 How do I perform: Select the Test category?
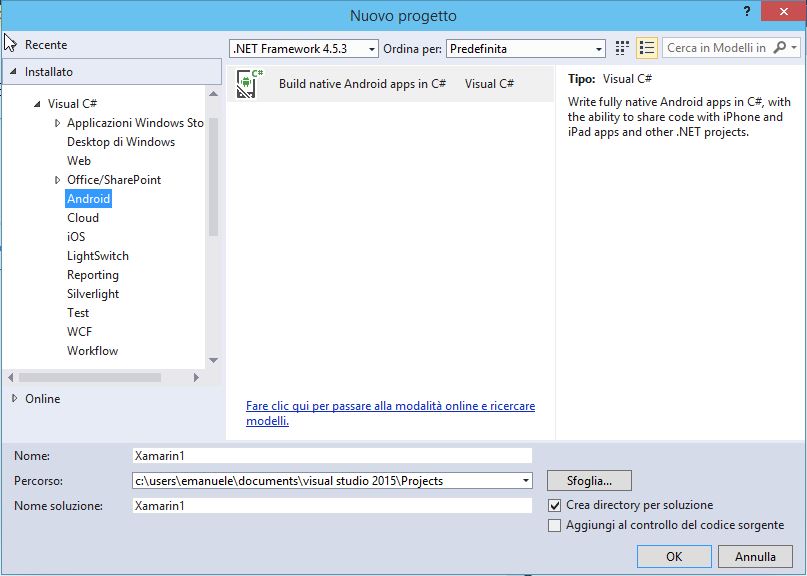point(78,313)
